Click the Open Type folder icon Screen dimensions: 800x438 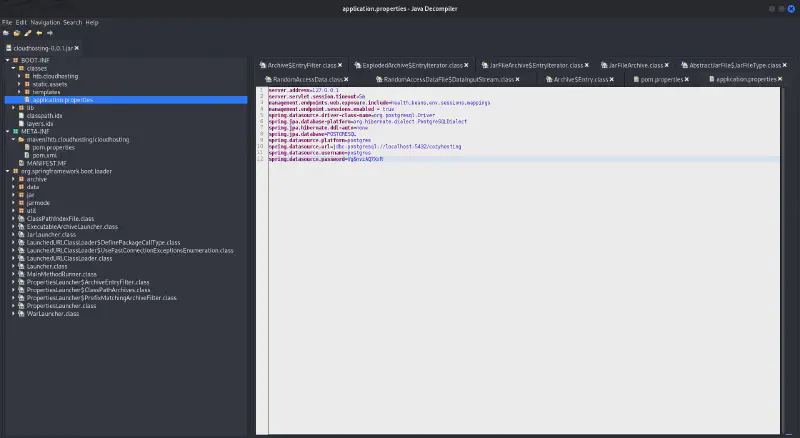coord(16,32)
